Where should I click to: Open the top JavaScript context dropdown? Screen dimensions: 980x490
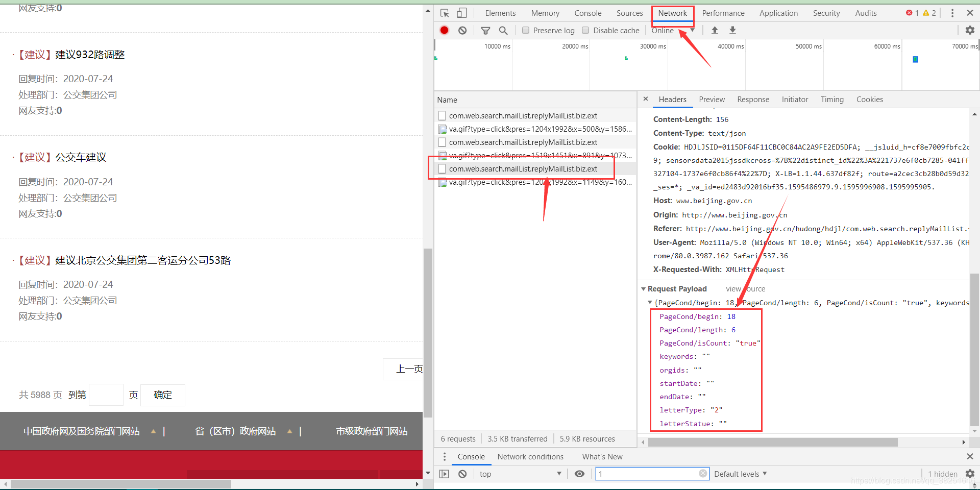pyautogui.click(x=520, y=474)
